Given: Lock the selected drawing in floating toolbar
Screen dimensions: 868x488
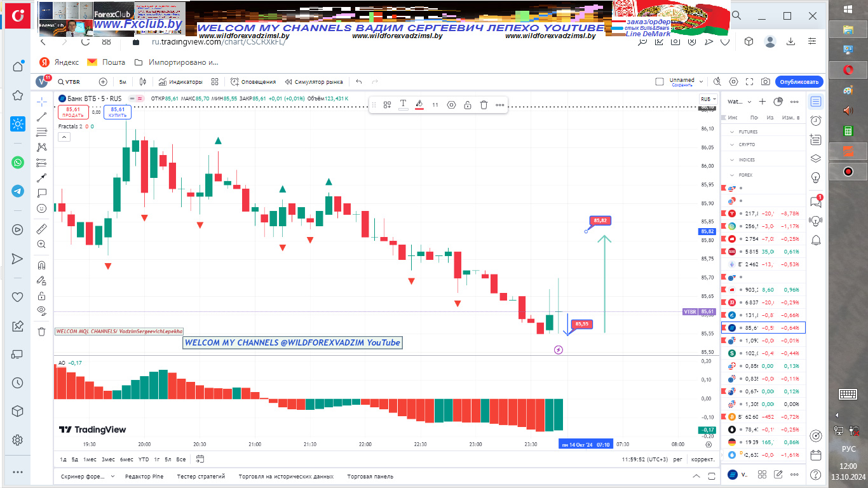Looking at the screenshot, I should [468, 105].
